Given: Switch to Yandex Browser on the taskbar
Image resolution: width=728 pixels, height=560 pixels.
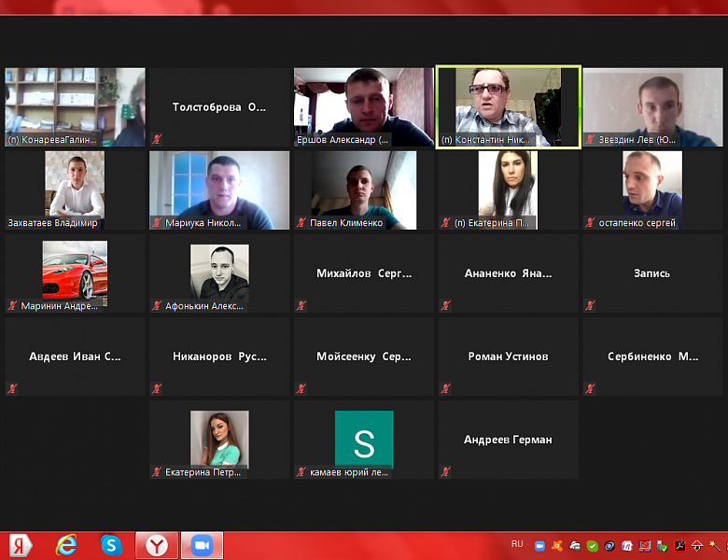Looking at the screenshot, I should (x=157, y=546).
